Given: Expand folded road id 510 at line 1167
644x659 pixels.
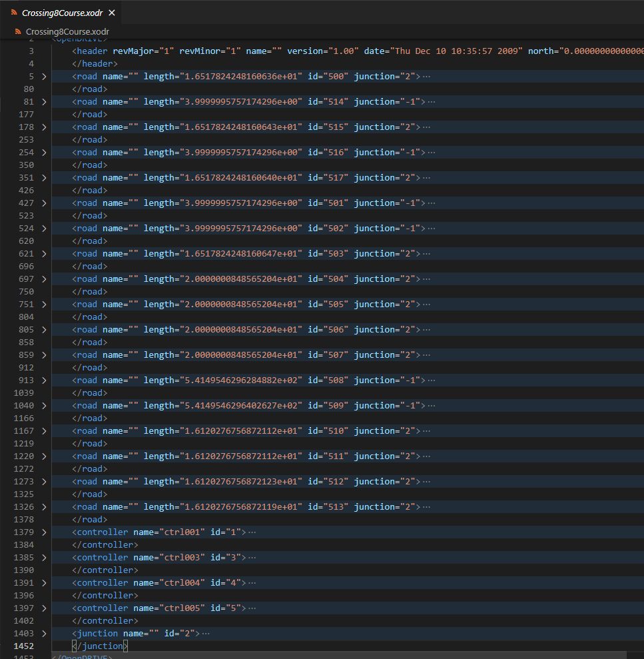Looking at the screenshot, I should tap(44, 431).
